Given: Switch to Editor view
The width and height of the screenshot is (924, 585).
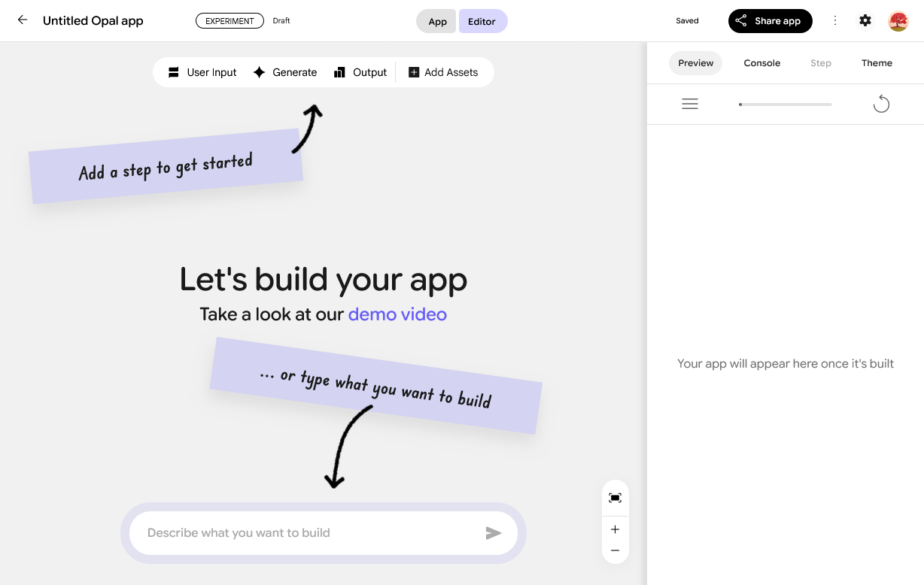Looking at the screenshot, I should 482,22.
